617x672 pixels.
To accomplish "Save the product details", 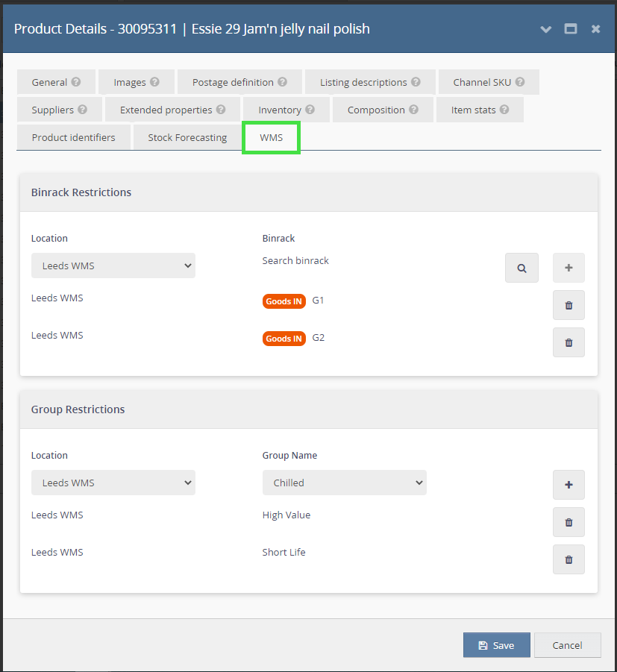I will coord(496,645).
